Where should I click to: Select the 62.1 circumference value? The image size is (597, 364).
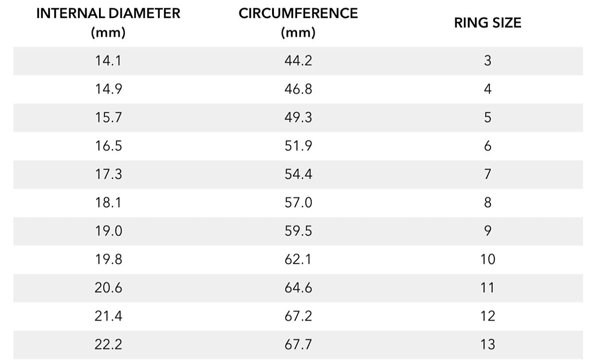pos(298,259)
